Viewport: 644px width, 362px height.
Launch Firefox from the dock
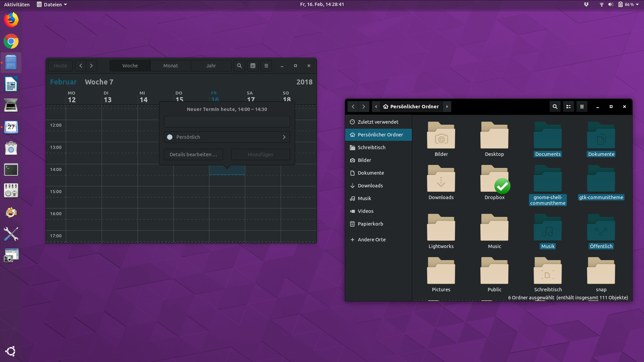[11, 20]
